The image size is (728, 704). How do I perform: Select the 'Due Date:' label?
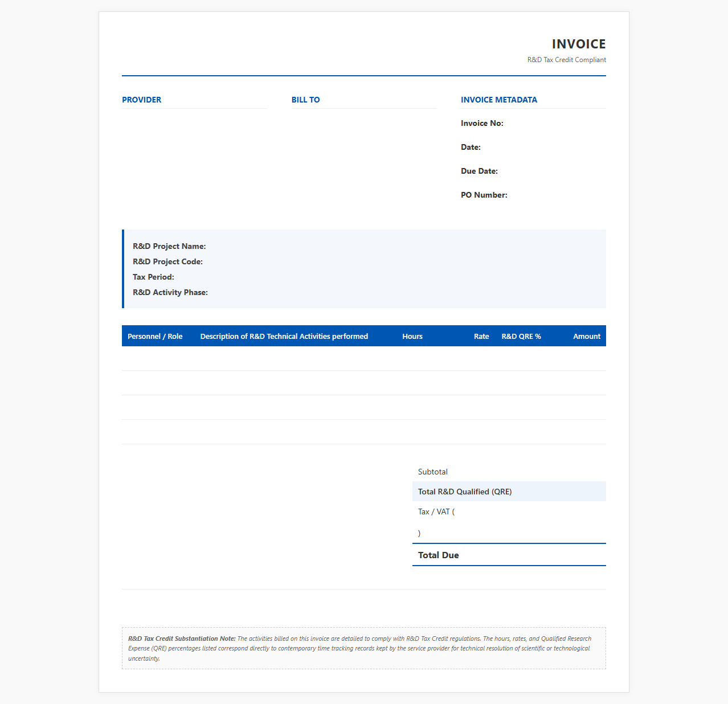[479, 171]
